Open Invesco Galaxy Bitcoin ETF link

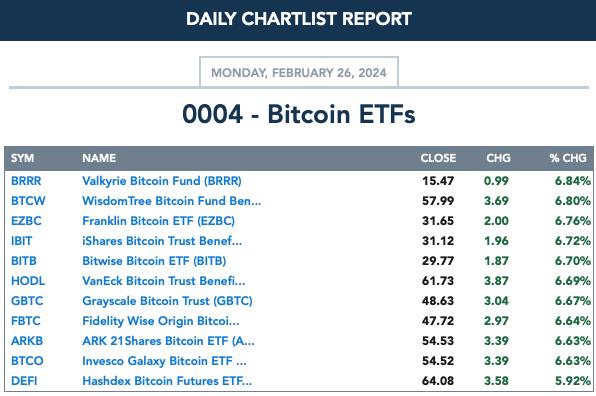point(164,361)
